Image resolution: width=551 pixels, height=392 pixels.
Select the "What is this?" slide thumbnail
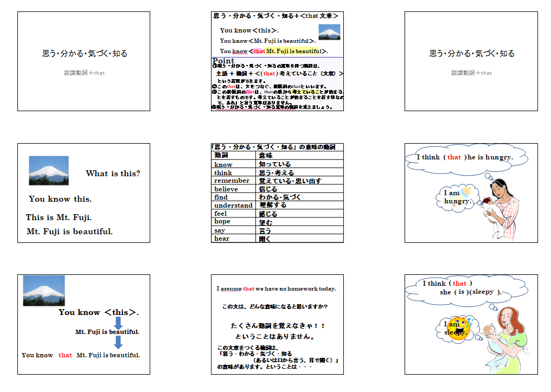(x=84, y=193)
